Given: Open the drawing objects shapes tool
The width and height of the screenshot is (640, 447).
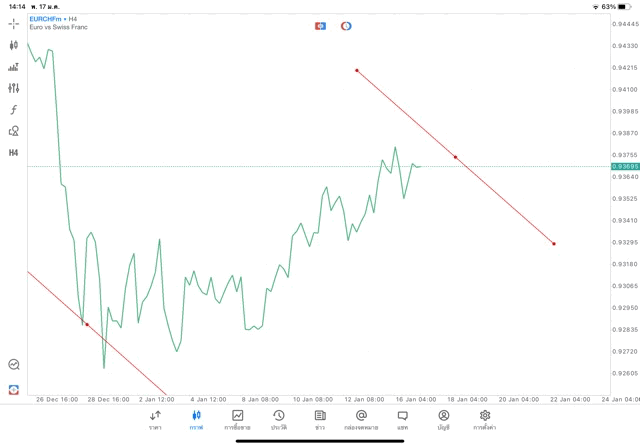Looking at the screenshot, I should (13, 131).
